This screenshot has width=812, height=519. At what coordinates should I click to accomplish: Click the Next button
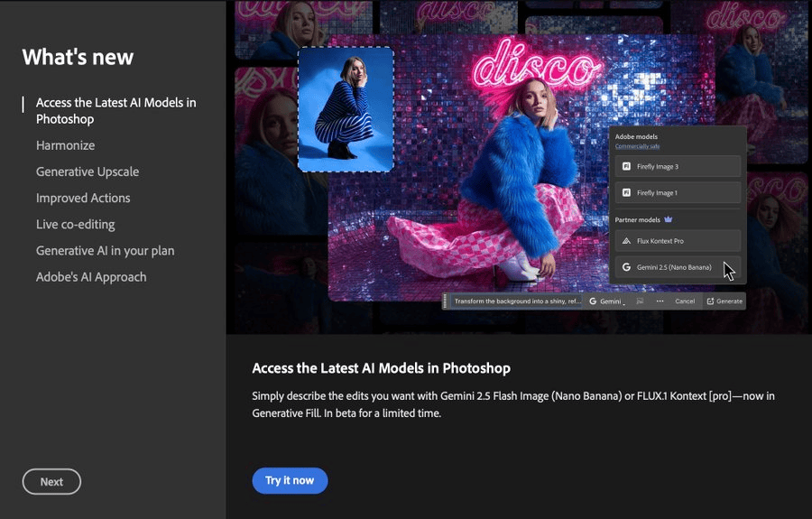[51, 482]
